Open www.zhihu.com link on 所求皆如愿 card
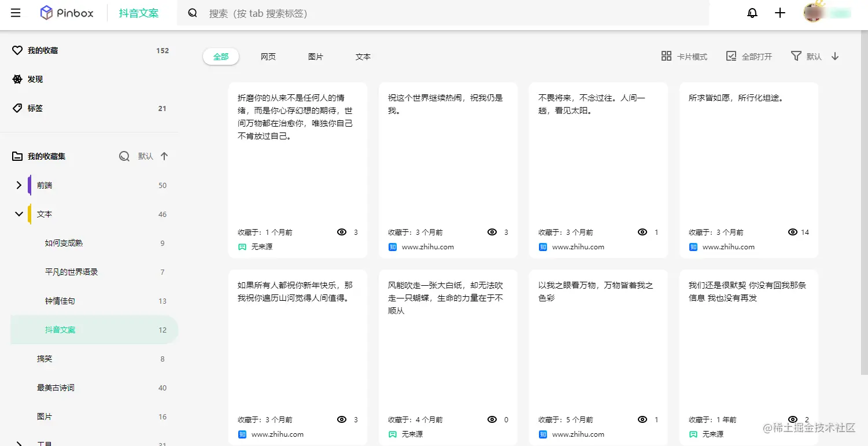This screenshot has height=446, width=868. click(729, 247)
